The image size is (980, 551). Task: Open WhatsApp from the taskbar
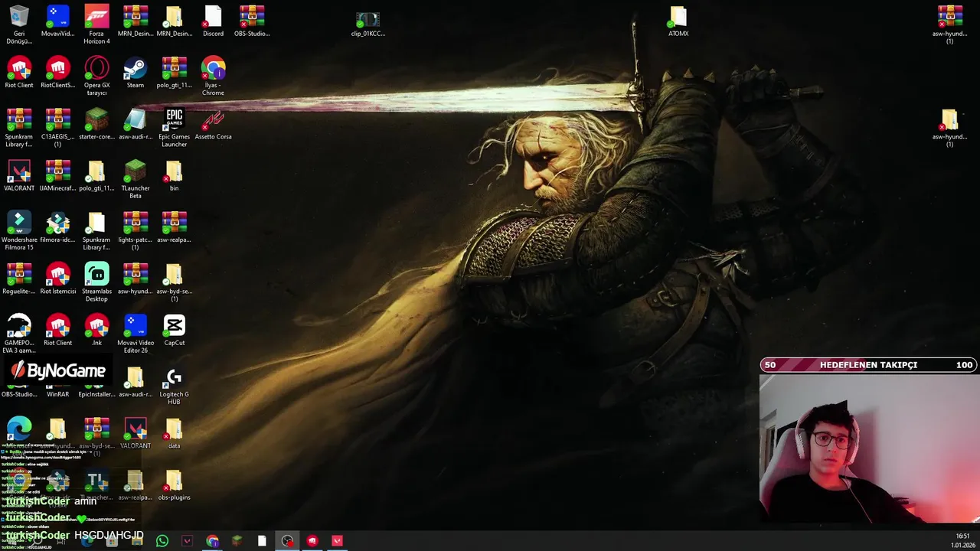162,541
